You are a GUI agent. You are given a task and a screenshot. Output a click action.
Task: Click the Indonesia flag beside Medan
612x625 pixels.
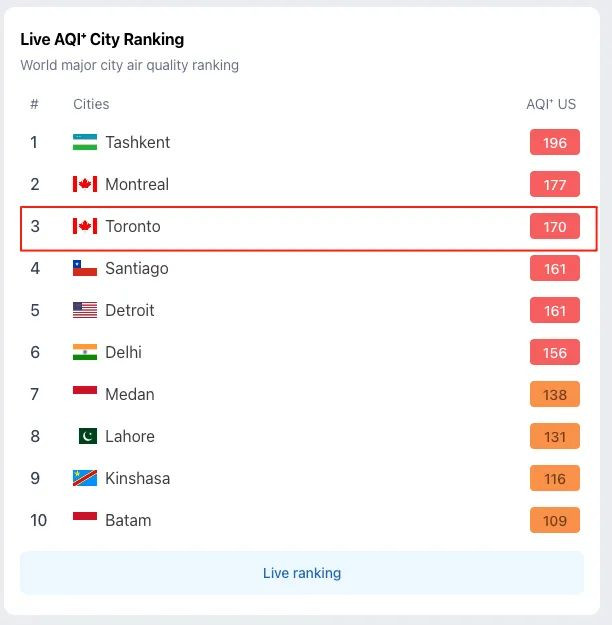click(x=85, y=394)
